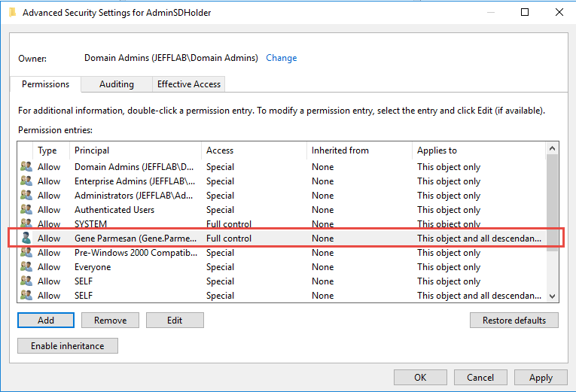Select the Gene Parmesan permission entry

(282, 239)
